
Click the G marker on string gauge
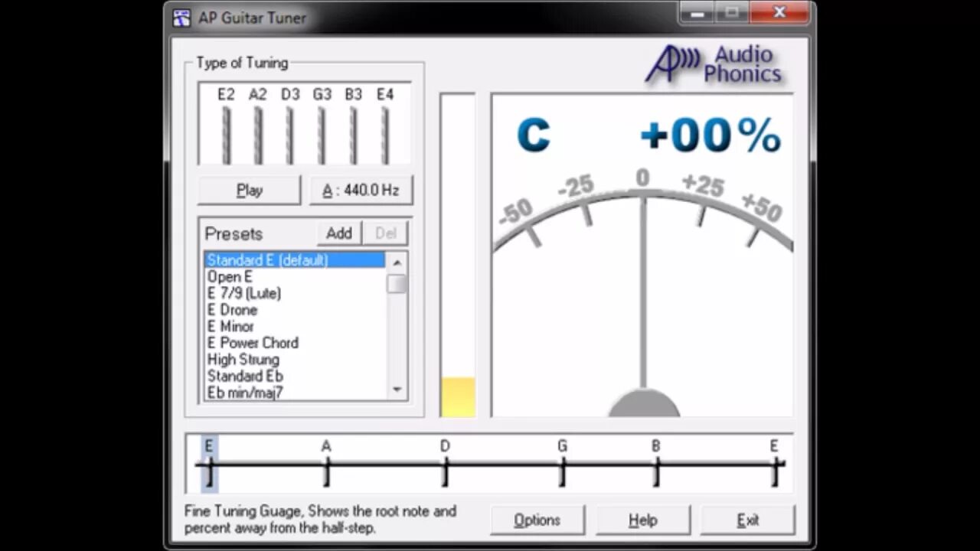pyautogui.click(x=562, y=464)
